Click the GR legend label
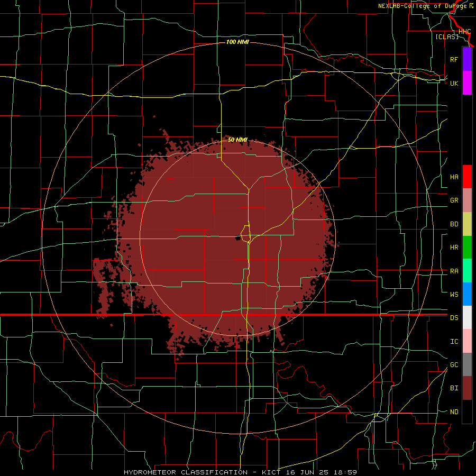The height and width of the screenshot is (476, 476). [454, 200]
